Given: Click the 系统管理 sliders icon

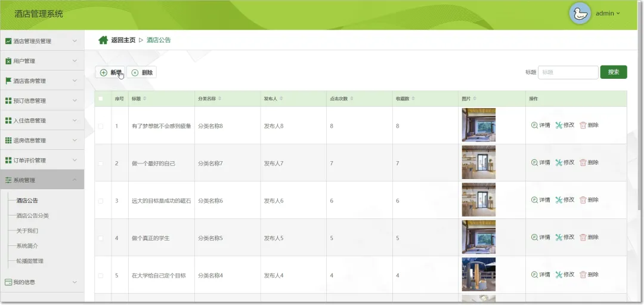Looking at the screenshot, I should pyautogui.click(x=8, y=180).
